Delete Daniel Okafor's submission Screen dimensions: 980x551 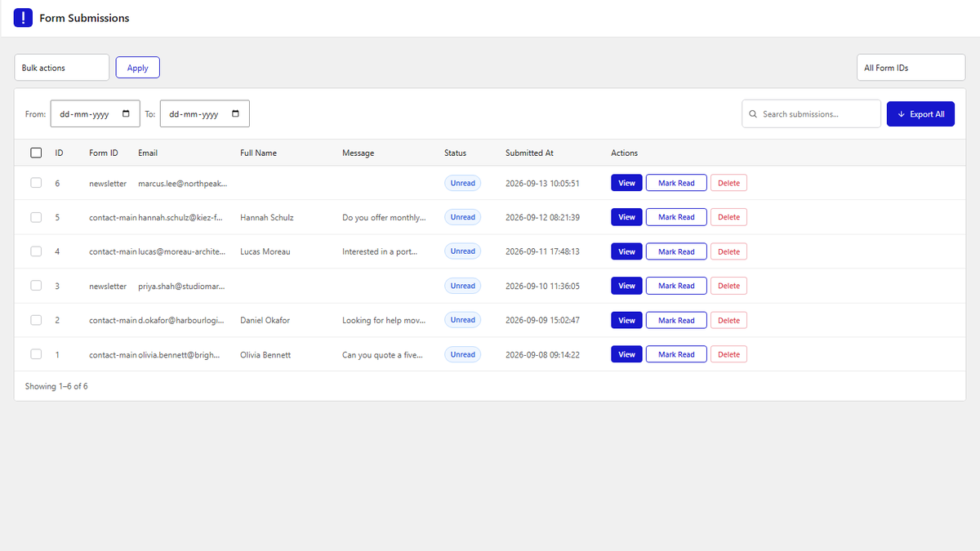pos(728,320)
